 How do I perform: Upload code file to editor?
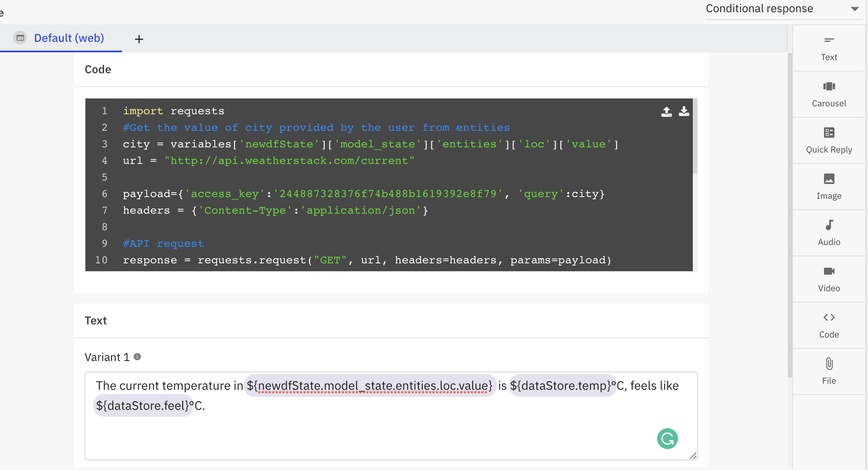pos(666,112)
